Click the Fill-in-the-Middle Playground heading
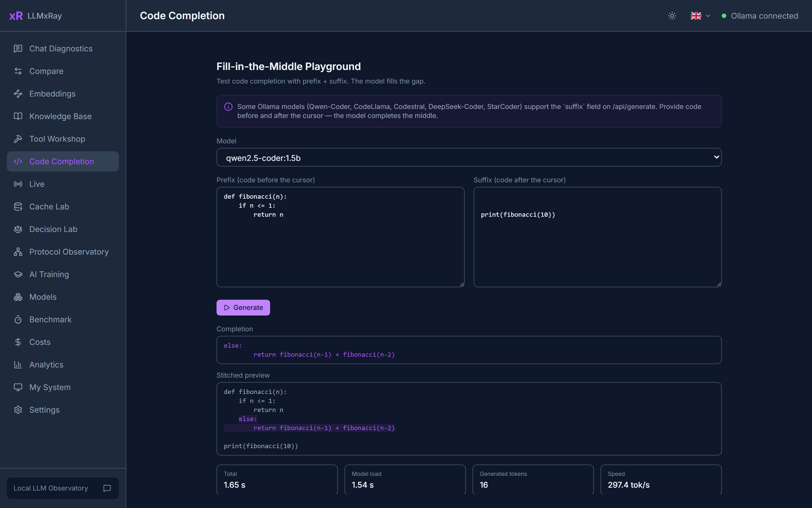812x508 pixels. (x=288, y=67)
